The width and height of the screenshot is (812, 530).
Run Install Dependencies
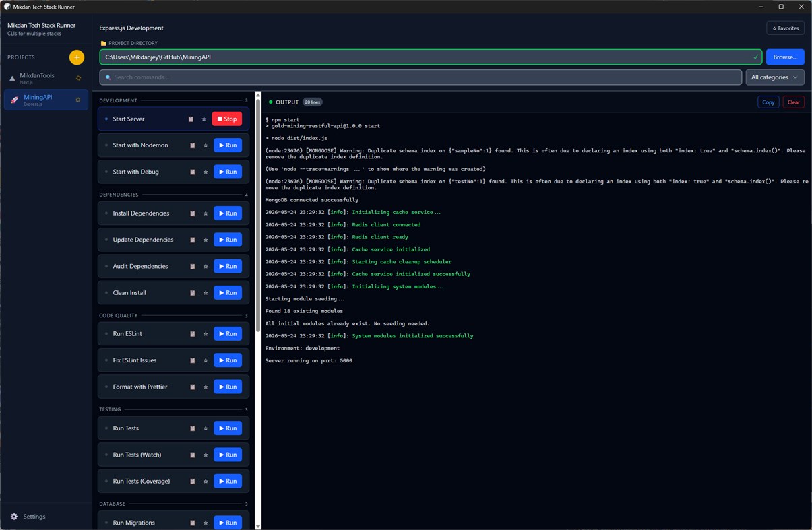228,213
